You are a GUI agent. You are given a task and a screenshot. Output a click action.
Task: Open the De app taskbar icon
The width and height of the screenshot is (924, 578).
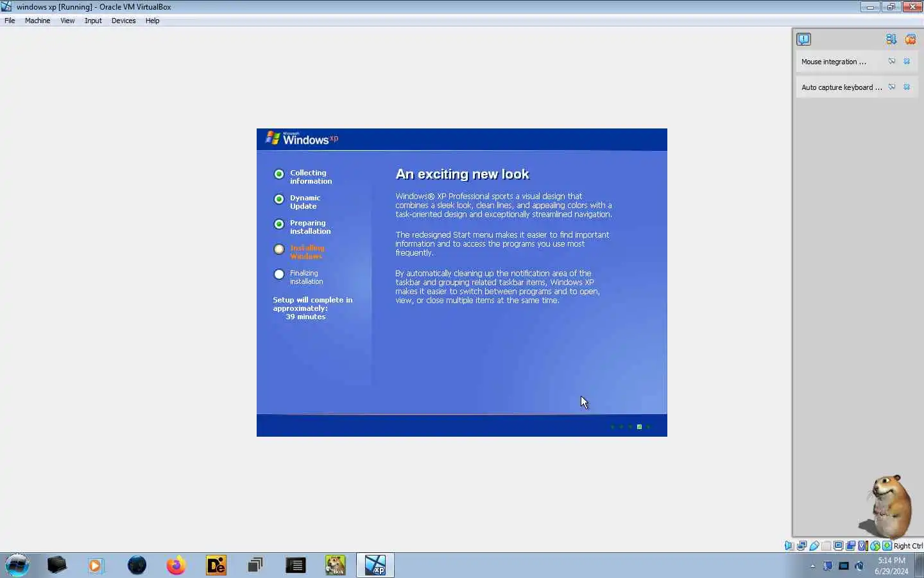pyautogui.click(x=216, y=565)
